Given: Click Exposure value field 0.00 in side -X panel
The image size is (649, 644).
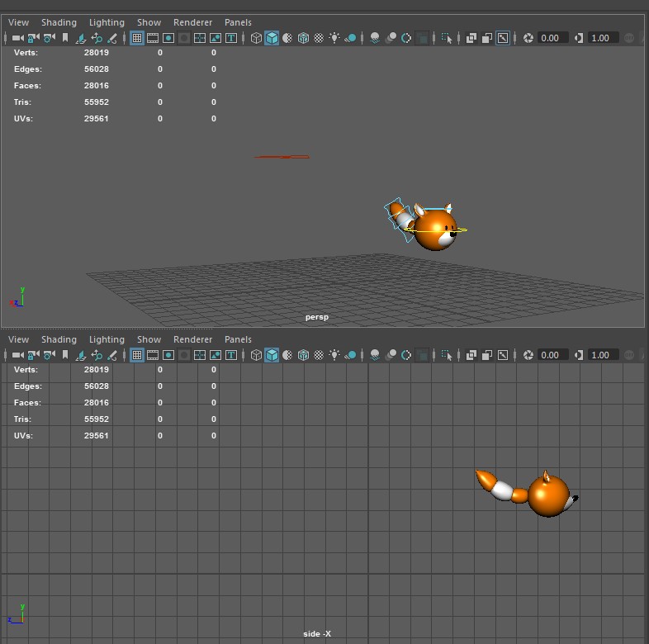Looking at the screenshot, I should (553, 355).
